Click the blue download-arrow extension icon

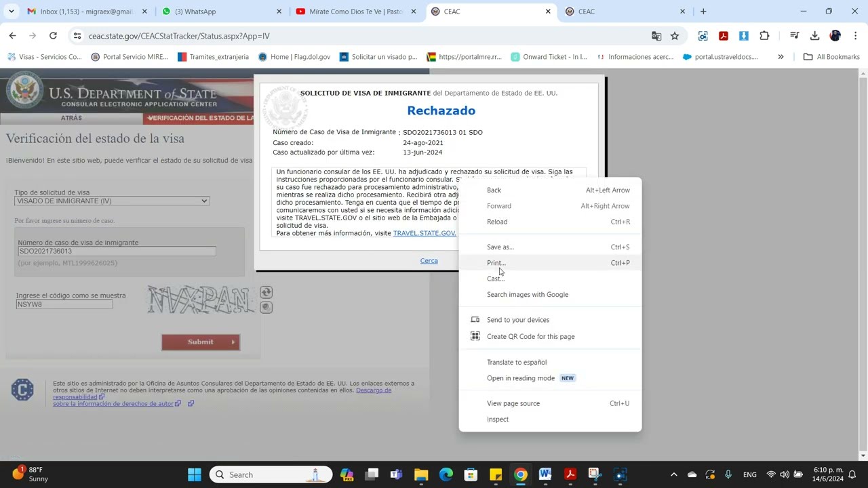tap(744, 36)
